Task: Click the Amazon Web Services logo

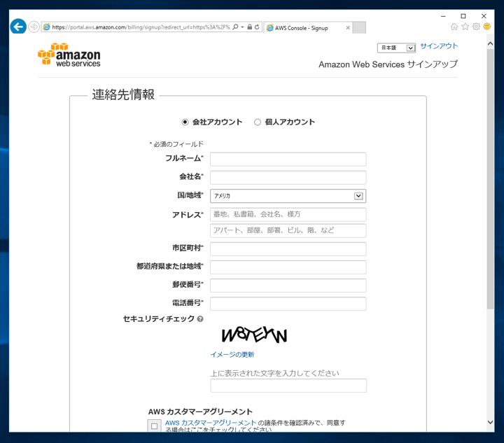Action: [69, 55]
